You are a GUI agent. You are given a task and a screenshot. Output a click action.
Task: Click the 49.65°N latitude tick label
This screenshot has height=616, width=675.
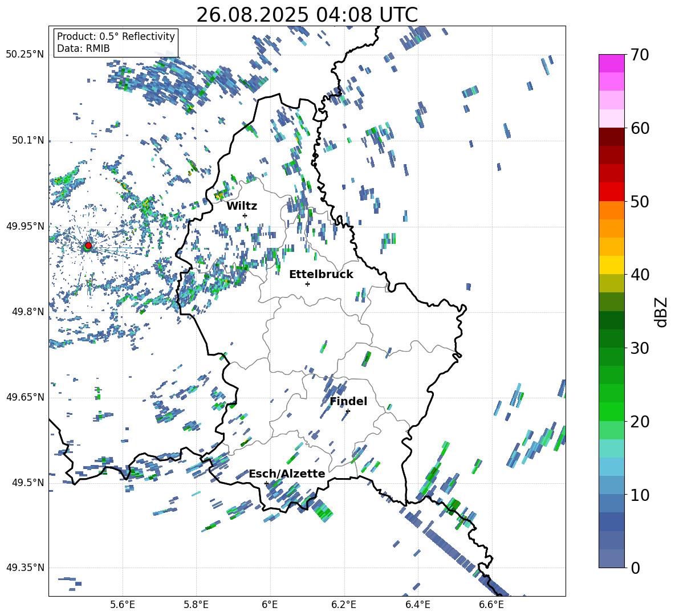click(x=25, y=397)
